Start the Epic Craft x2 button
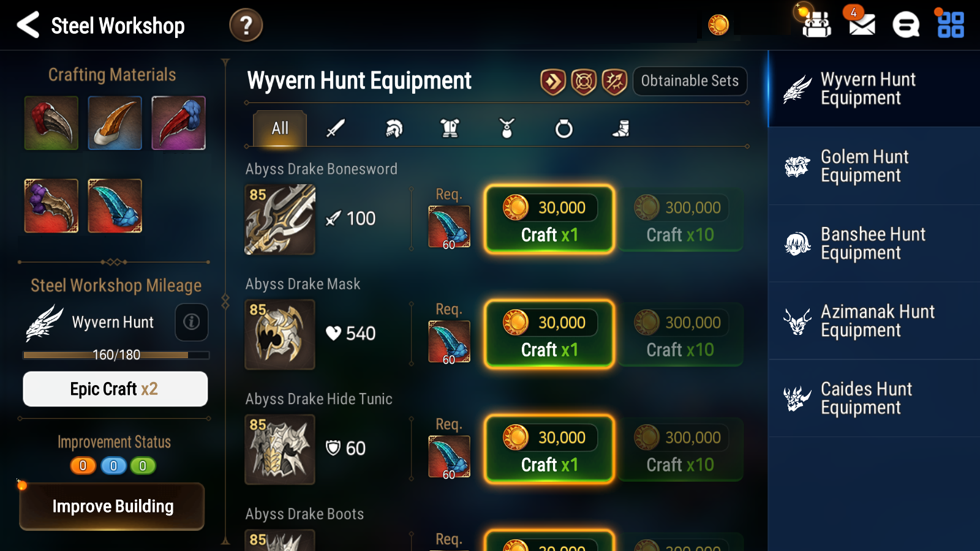This screenshot has width=980, height=551. point(115,389)
